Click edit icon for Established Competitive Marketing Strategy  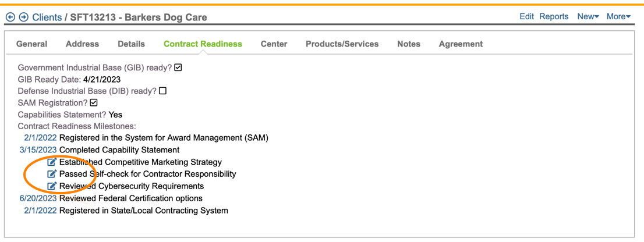tap(52, 162)
